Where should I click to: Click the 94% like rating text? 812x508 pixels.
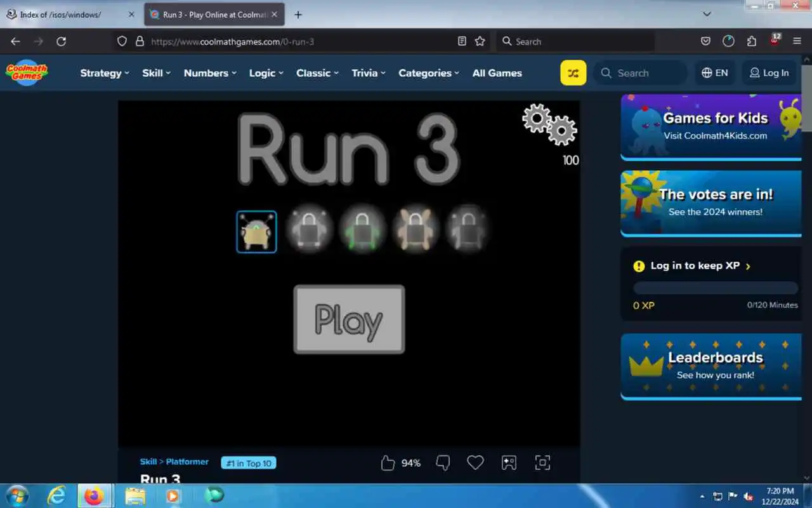pyautogui.click(x=411, y=463)
